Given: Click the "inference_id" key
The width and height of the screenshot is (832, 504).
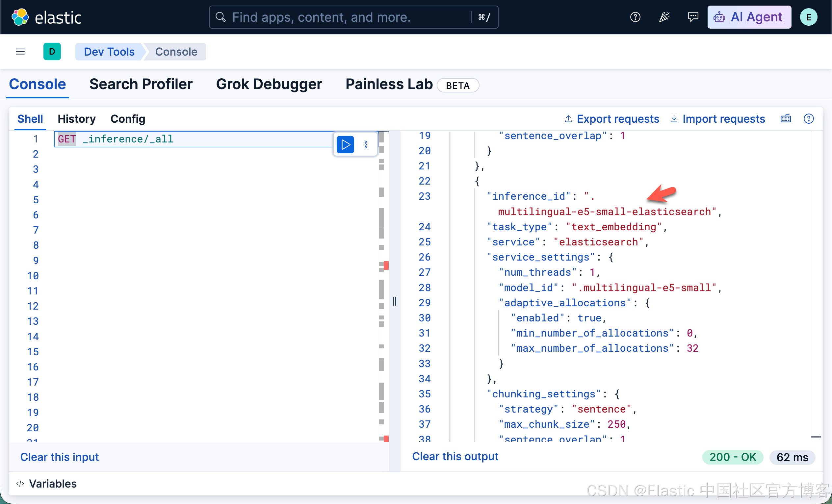Looking at the screenshot, I should 528,196.
